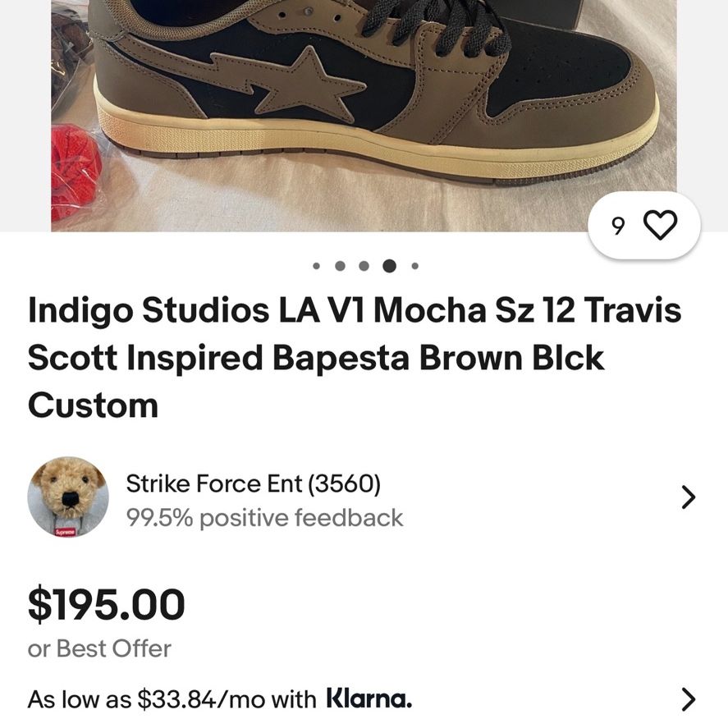728x728 pixels.
Task: Click the watcher count number 9
Action: [617, 226]
